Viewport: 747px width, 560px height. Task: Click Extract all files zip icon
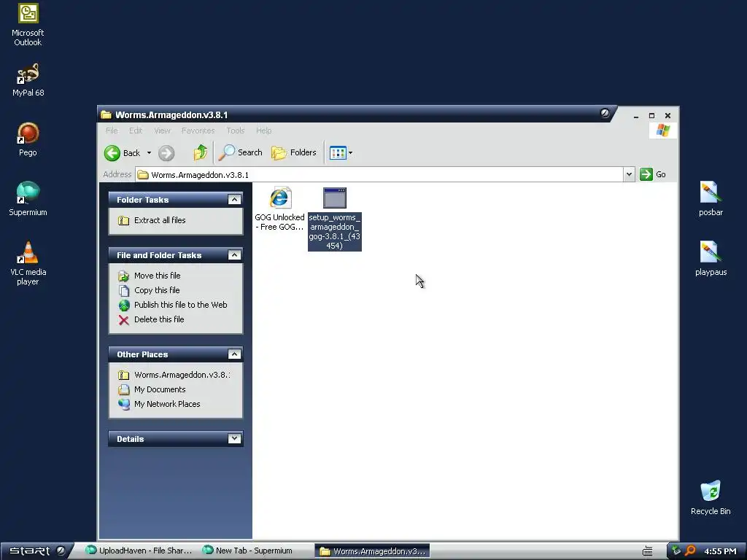point(124,220)
